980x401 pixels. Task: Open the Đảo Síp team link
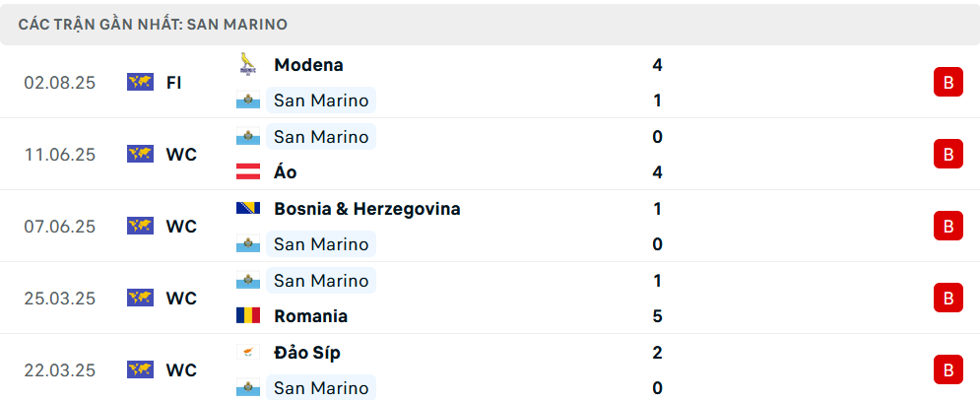[x=307, y=353]
